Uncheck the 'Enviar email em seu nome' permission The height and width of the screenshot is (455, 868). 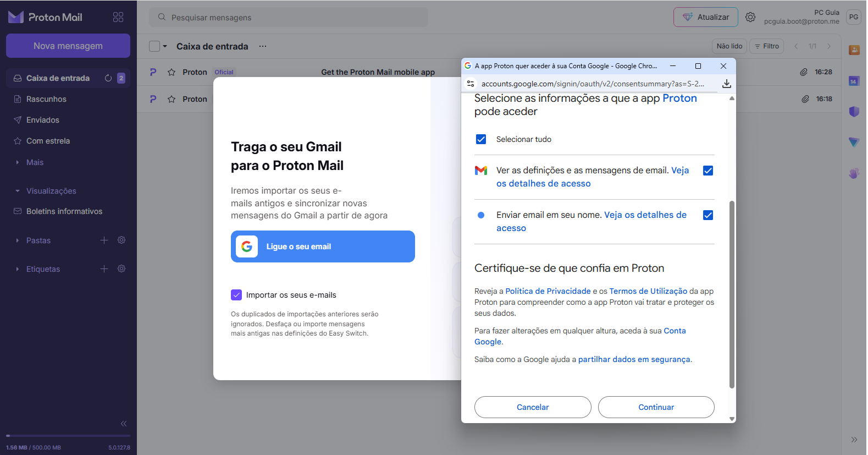coord(708,215)
